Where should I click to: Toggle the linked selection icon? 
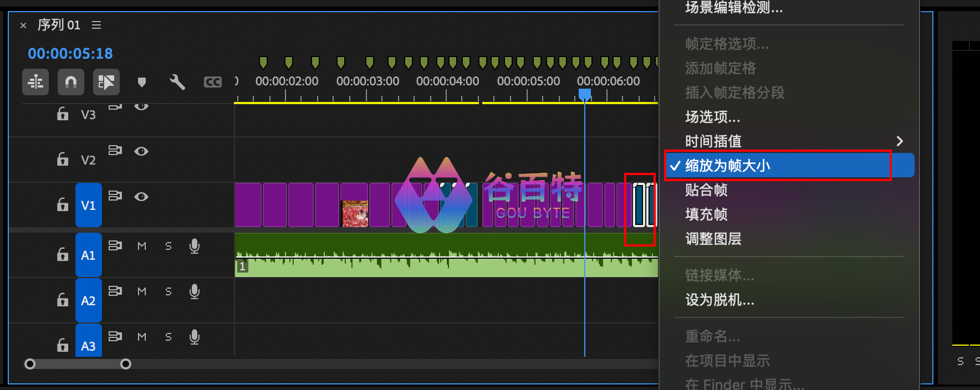click(106, 83)
